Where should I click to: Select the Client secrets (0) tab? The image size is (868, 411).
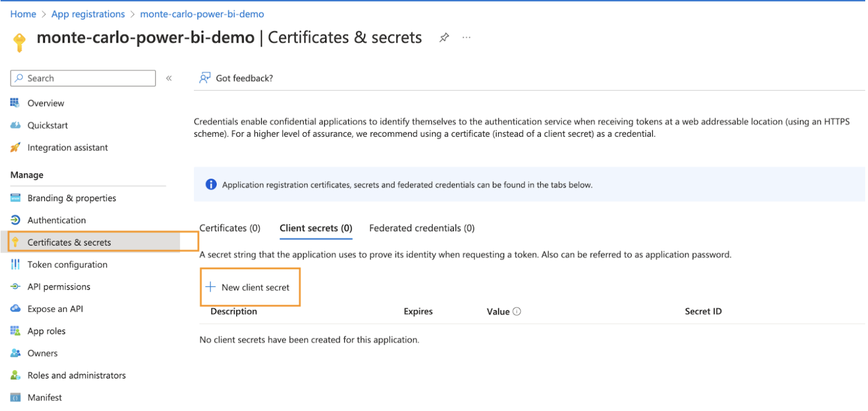click(316, 228)
